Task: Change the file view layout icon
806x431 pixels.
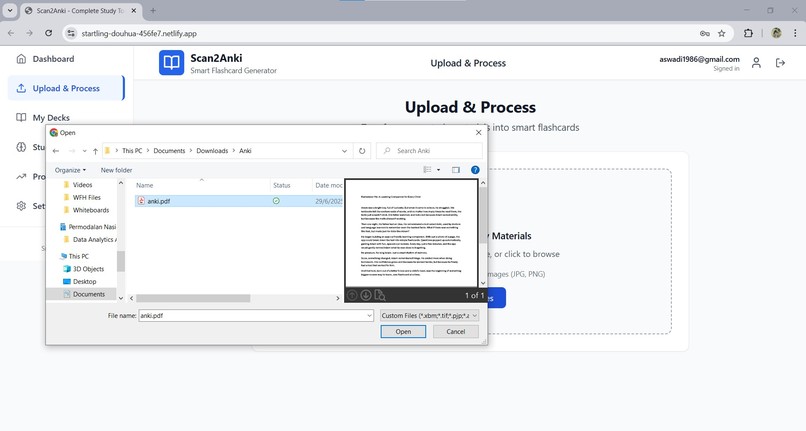Action: coord(427,170)
